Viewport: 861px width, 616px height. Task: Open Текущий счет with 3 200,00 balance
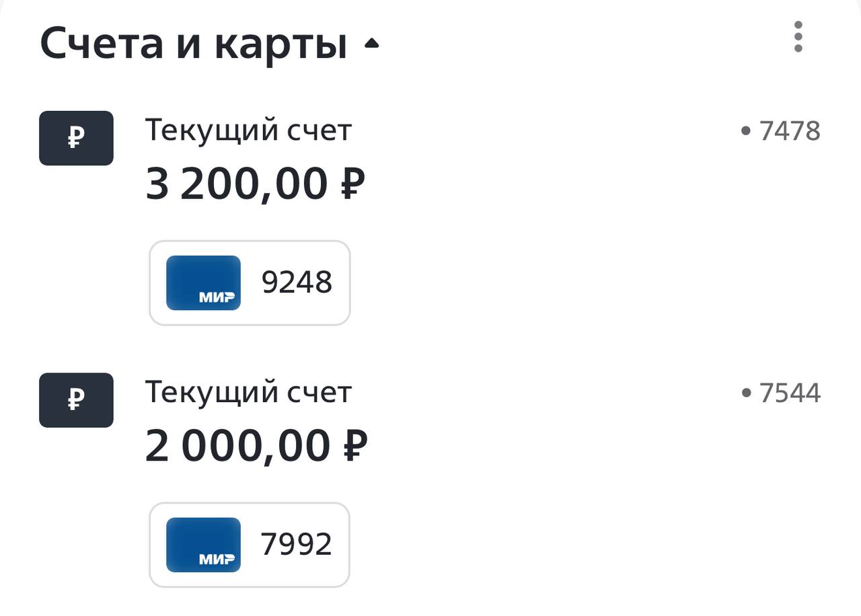point(248,130)
